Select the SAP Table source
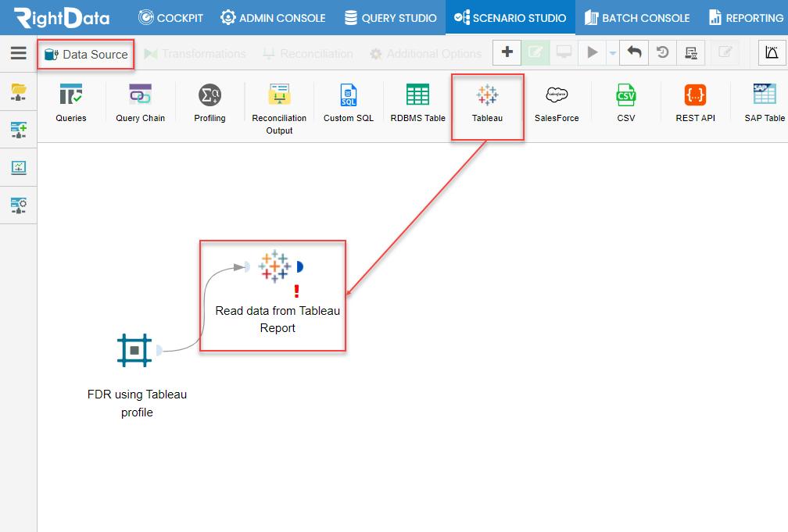 765,94
